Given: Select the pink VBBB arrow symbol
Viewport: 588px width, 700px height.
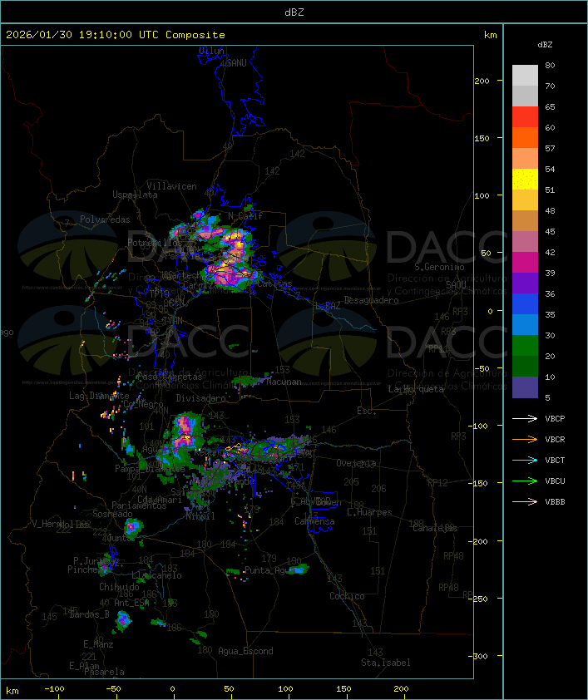Looking at the screenshot, I should (x=525, y=501).
